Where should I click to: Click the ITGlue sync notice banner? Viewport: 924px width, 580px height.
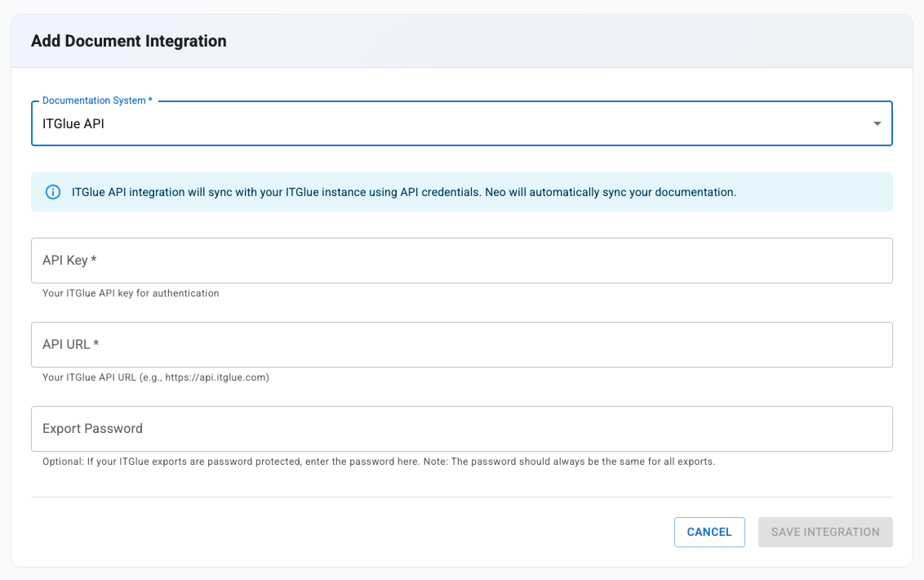point(462,191)
